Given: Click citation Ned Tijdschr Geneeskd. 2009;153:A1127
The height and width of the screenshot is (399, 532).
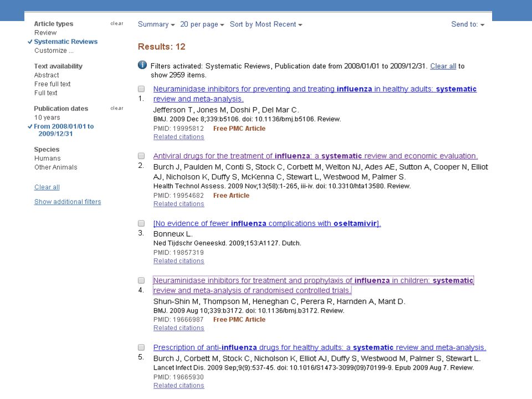Looking at the screenshot, I should click(227, 243).
